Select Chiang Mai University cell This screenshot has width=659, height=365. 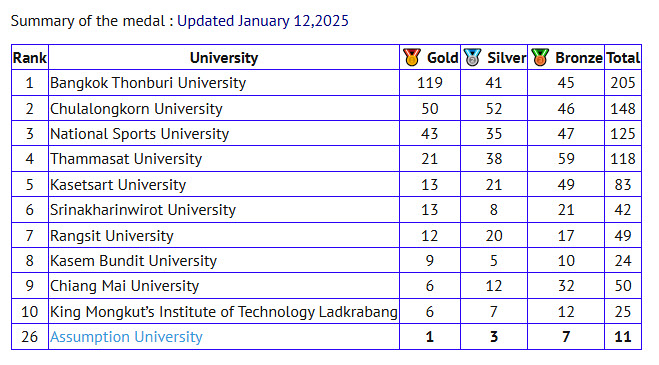pyautogui.click(x=224, y=286)
